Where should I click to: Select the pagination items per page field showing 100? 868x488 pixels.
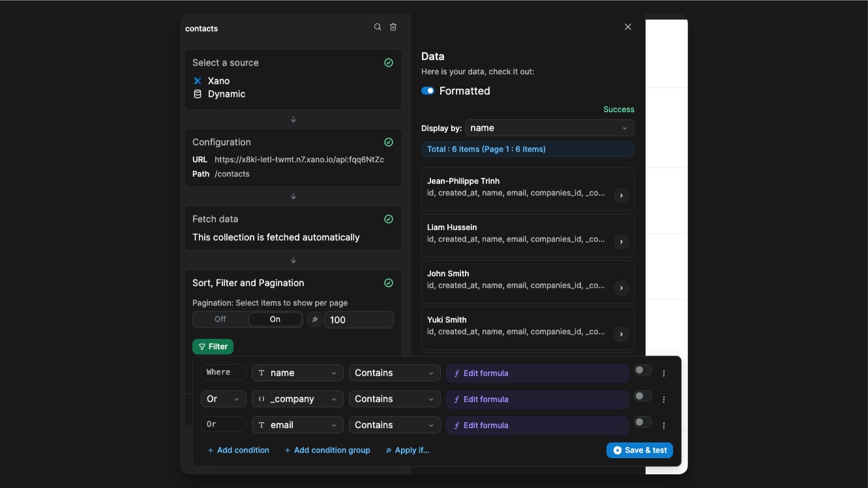tap(359, 319)
